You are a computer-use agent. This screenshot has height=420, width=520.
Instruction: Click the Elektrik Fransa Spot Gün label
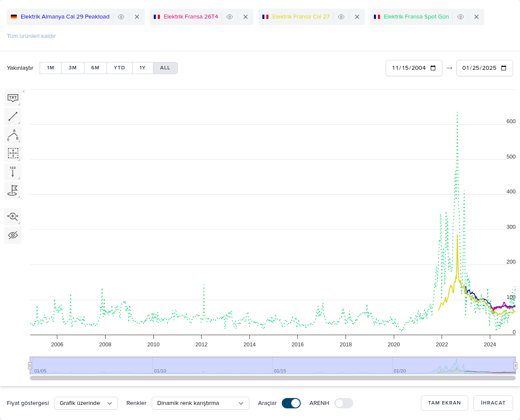click(416, 17)
